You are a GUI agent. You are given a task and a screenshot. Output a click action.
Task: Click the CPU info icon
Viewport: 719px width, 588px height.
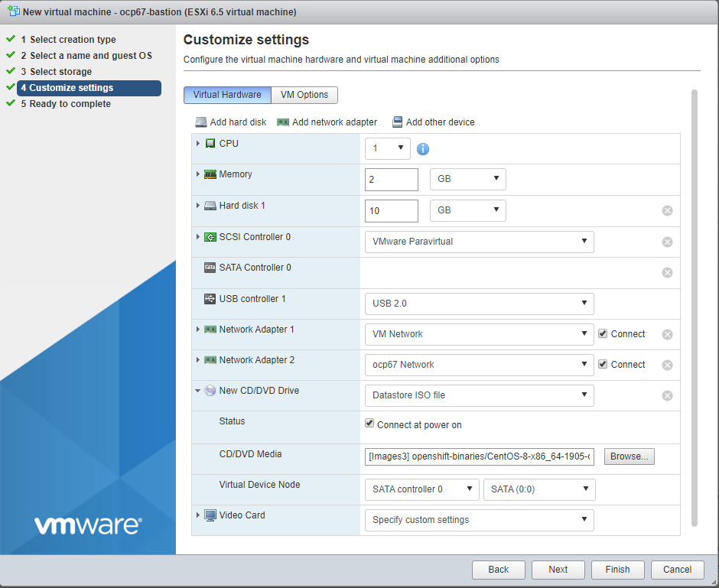[423, 149]
